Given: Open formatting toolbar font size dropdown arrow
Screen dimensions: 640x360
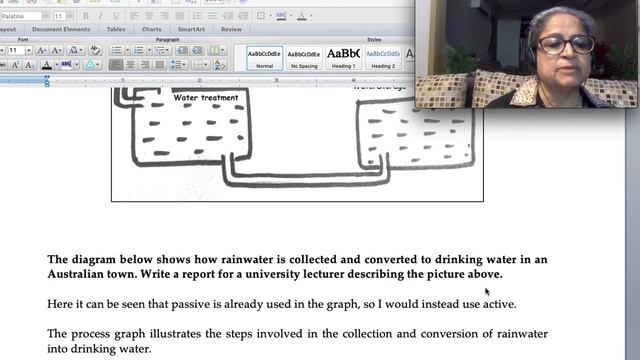Looking at the screenshot, I should [x=71, y=16].
